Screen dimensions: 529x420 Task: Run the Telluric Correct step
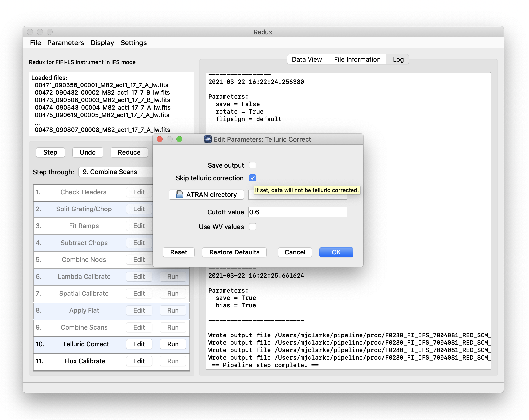coord(173,344)
